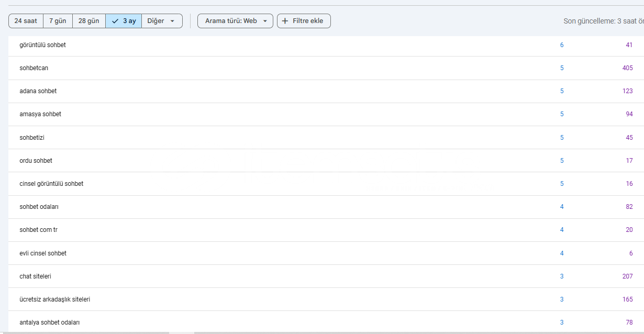Click the impressions value 207 for chat siteleri
Viewport: 644px width, 334px height.
coord(627,276)
